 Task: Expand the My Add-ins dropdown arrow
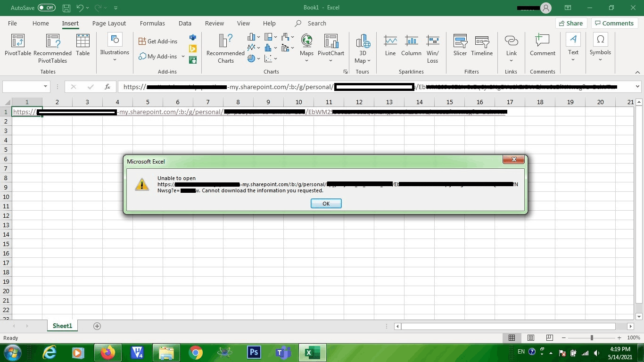pyautogui.click(x=183, y=57)
